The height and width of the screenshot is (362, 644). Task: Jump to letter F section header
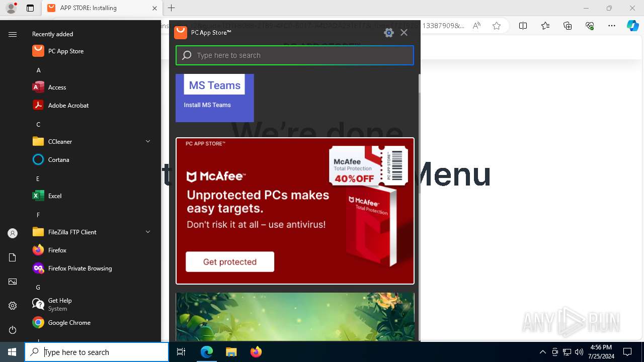38,215
